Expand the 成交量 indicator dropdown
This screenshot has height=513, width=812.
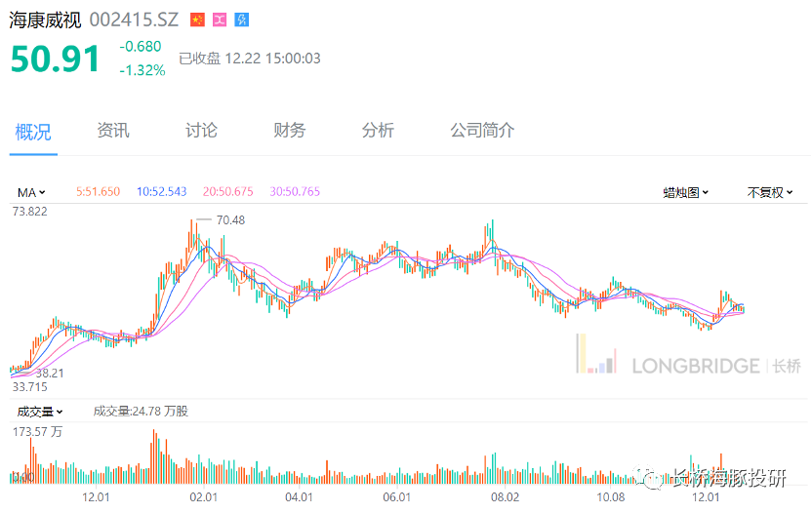(40, 412)
